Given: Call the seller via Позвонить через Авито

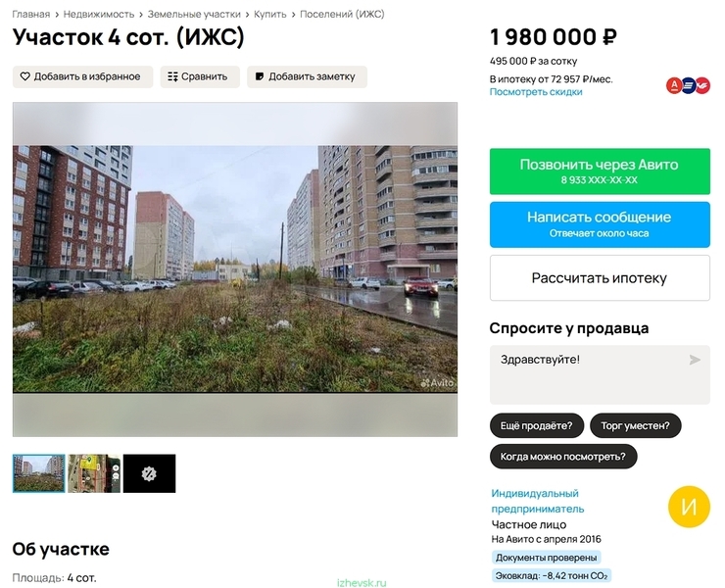Looking at the screenshot, I should (600, 171).
